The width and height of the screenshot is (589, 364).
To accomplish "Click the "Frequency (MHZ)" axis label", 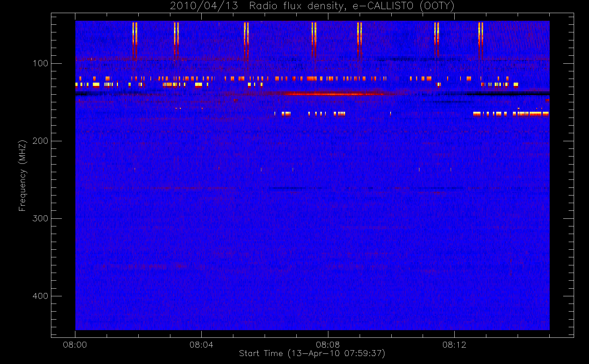I will coord(23,175).
